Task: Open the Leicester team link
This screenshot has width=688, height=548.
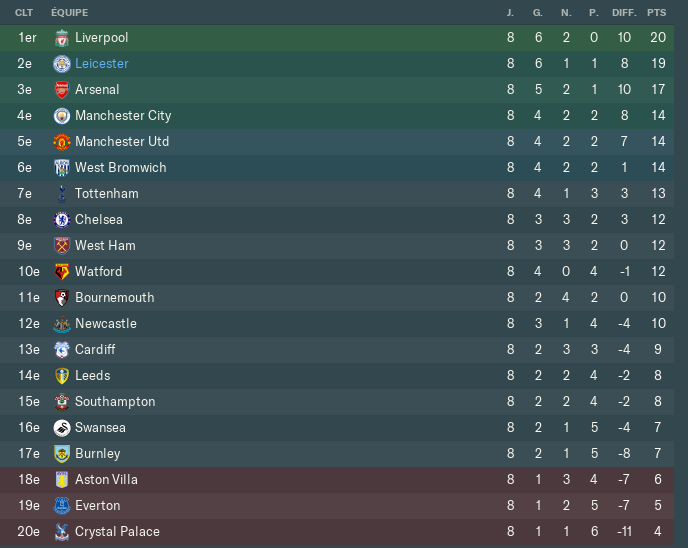Action: 102,64
